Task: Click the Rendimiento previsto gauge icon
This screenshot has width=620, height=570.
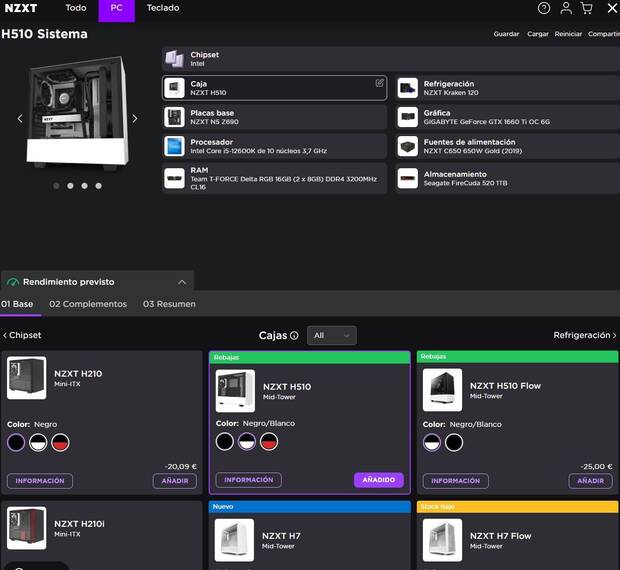Action: 13,282
